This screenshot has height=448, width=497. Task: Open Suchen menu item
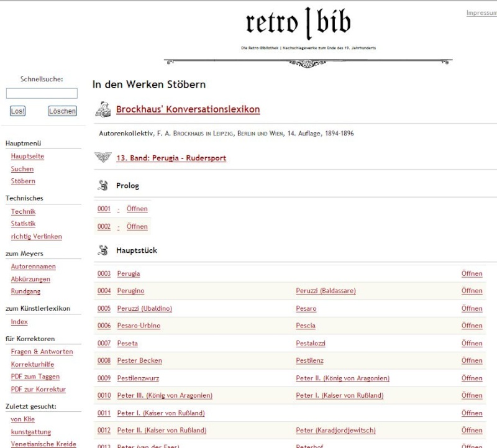[x=22, y=168]
